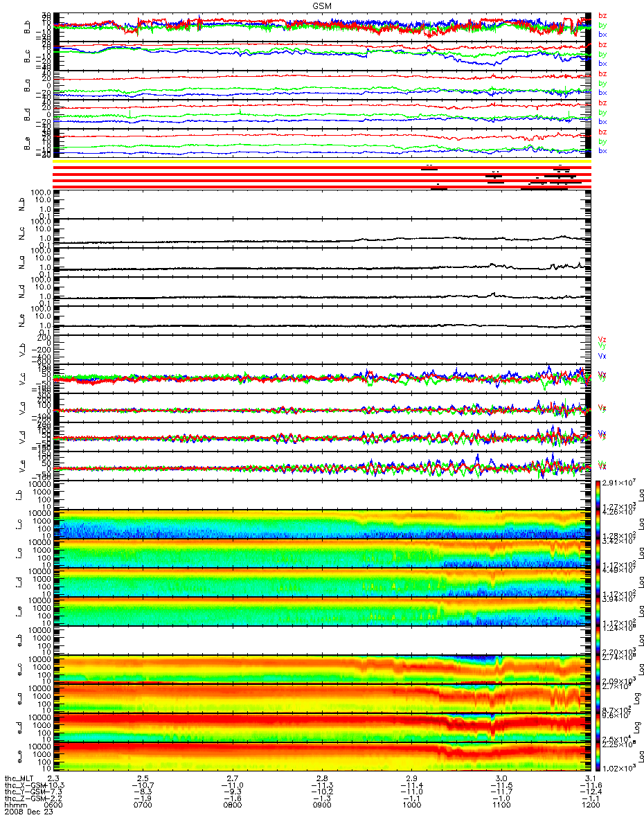Click the B_b panel axis label

tap(27, 27)
